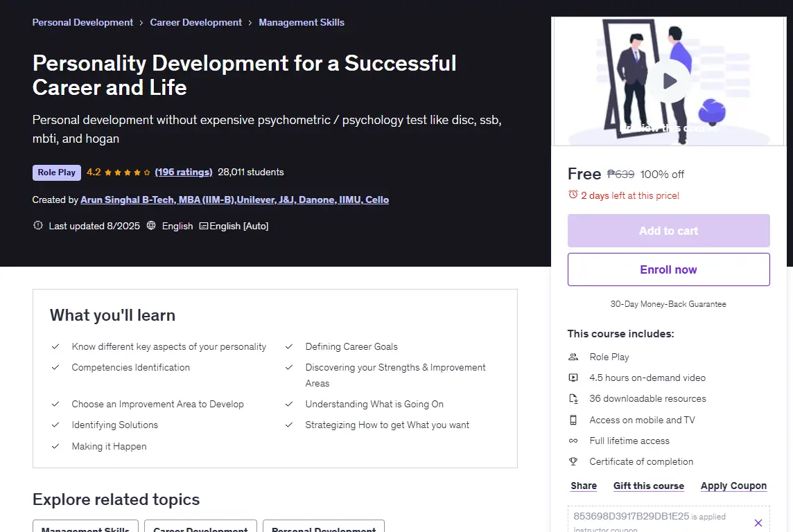The width and height of the screenshot is (793, 532).
Task: Click checkmark beside Understanding What is Going On
Action: [x=289, y=404]
